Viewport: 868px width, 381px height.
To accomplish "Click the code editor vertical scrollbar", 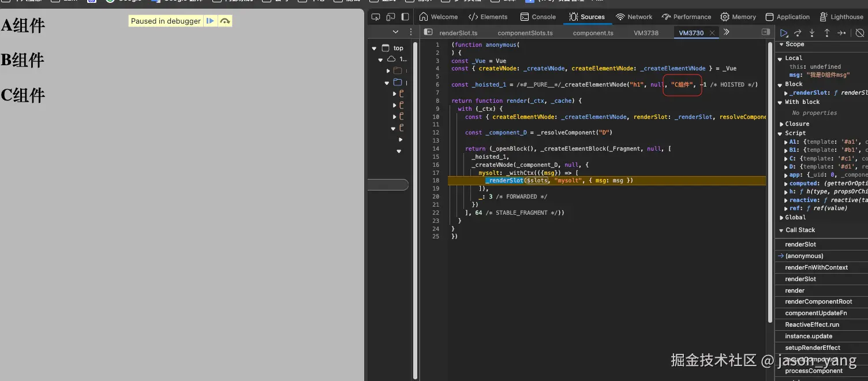I will (x=769, y=173).
